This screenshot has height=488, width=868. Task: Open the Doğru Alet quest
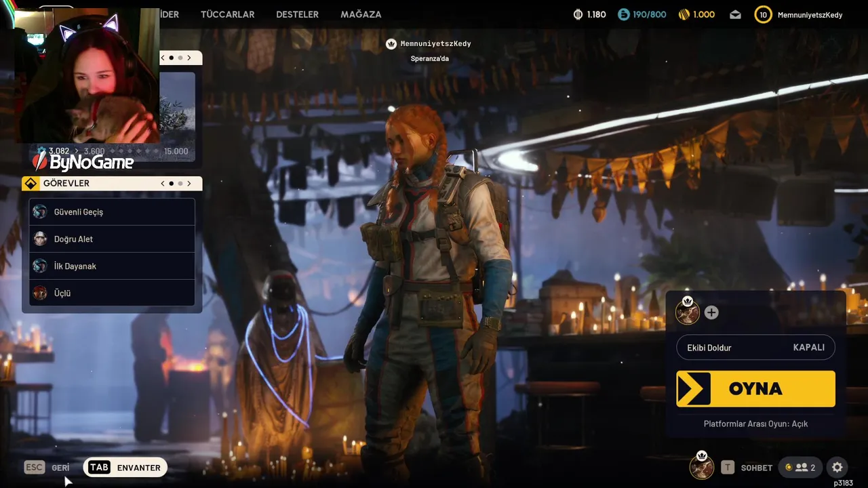(x=113, y=239)
